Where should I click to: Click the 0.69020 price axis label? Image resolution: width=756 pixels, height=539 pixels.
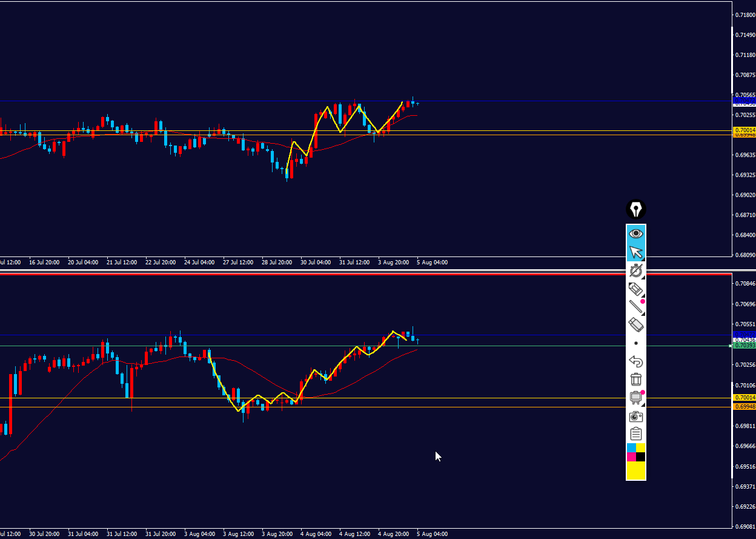[745, 195]
